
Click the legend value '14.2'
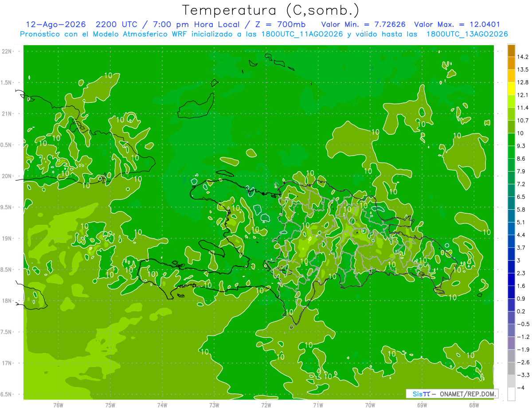524,57
